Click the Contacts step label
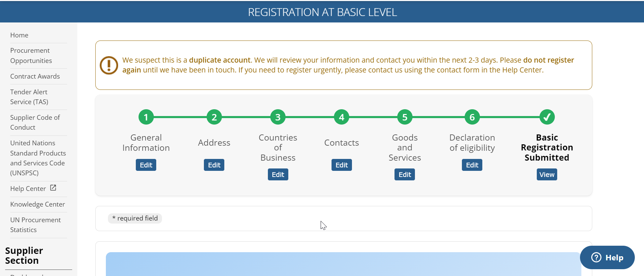Screen dimensions: 644x276 (x=341, y=143)
